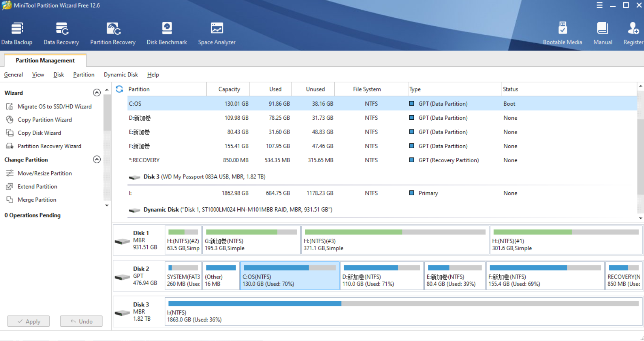Select H:(NTFS)(#3) 371.1 GB volume block
Screen dimensions: 644x341
tap(395, 240)
